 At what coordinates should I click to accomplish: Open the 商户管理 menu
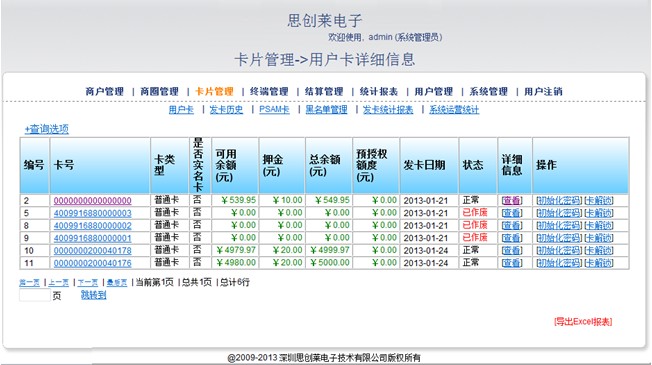pos(104,91)
